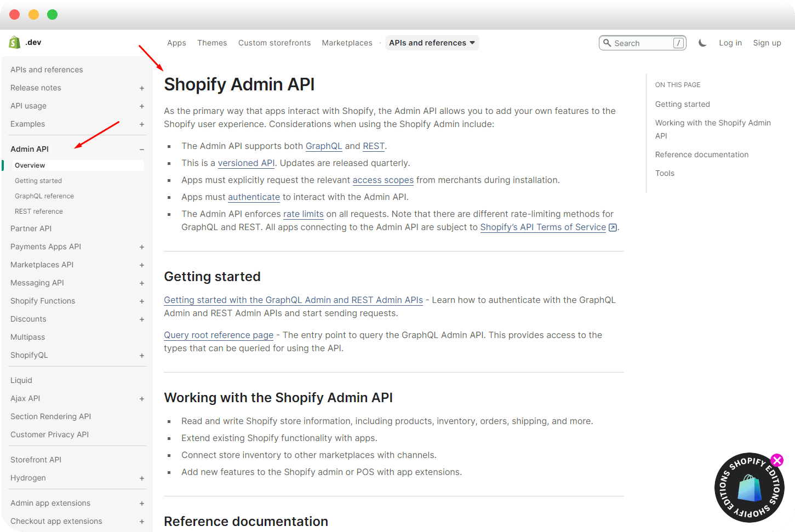Follow the GraphQL link in the bullet list

click(324, 146)
